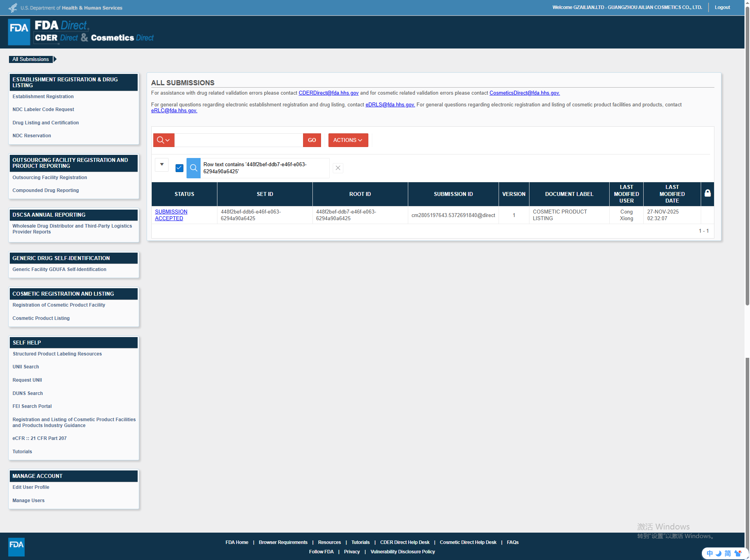Click the FDA logo in header
Screen dimensions: 750x560
[19, 32]
